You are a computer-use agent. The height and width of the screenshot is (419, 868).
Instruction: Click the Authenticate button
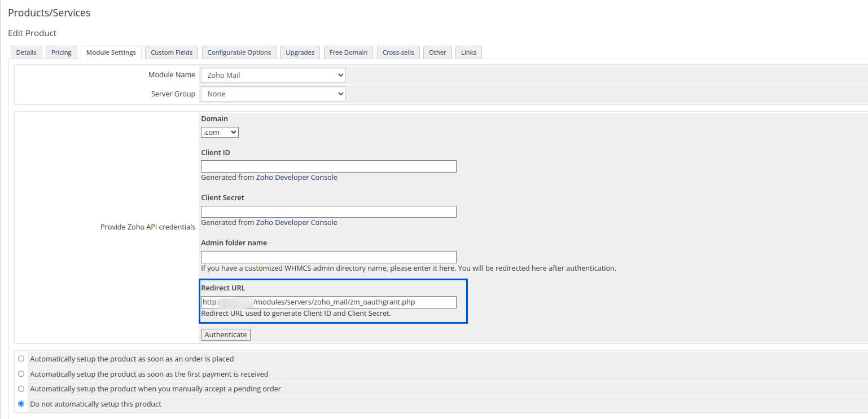click(x=225, y=334)
